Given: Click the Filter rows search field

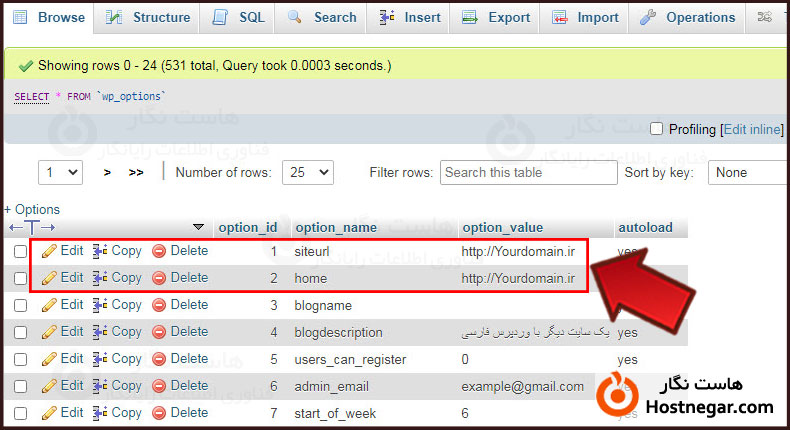Looking at the screenshot, I should coord(528,172).
